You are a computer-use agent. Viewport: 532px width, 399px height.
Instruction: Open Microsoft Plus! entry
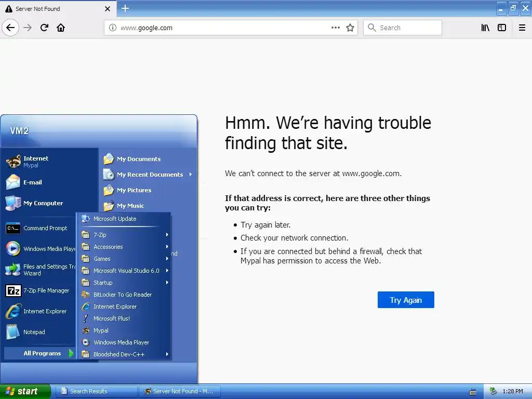click(124, 318)
